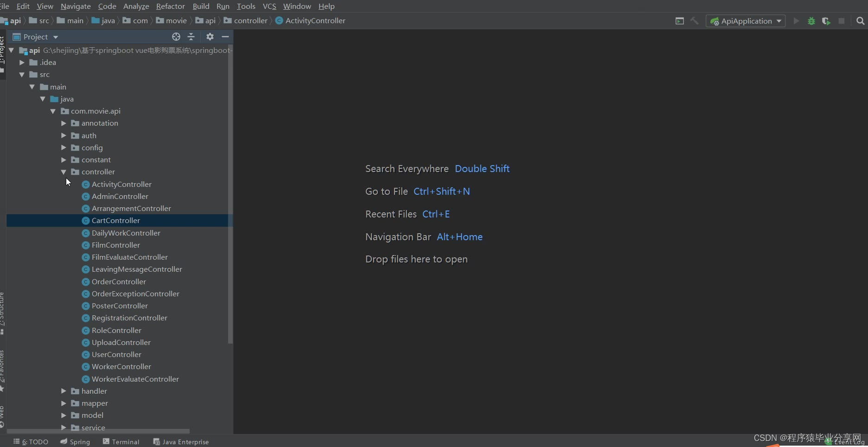Viewport: 868px width, 447px height.
Task: Open the Refactor menu
Action: (x=171, y=6)
